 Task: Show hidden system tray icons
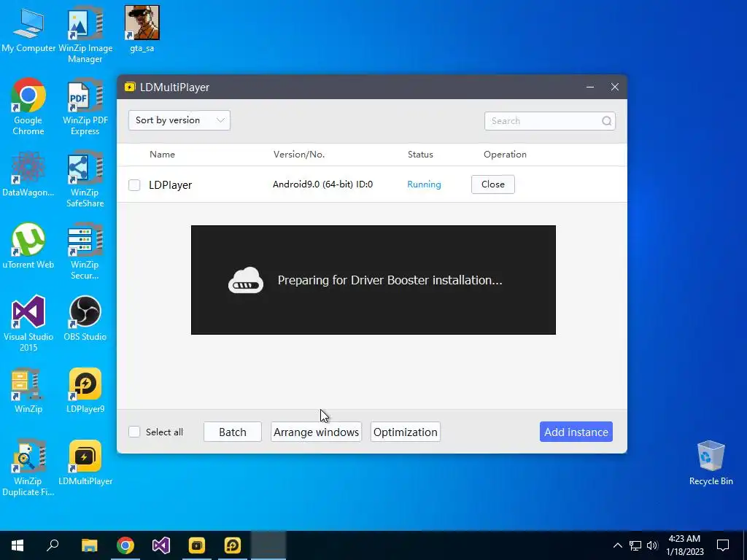tap(617, 545)
